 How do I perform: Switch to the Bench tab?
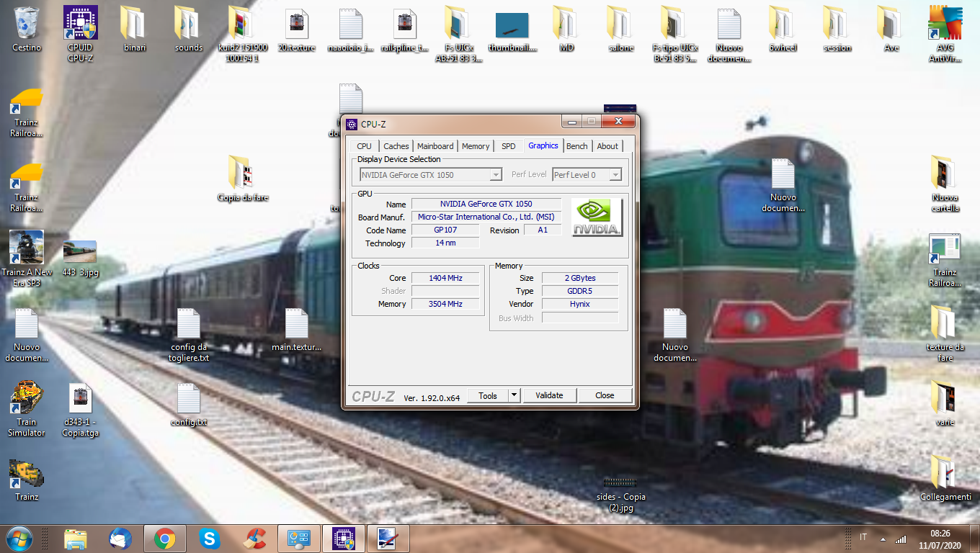tap(576, 146)
